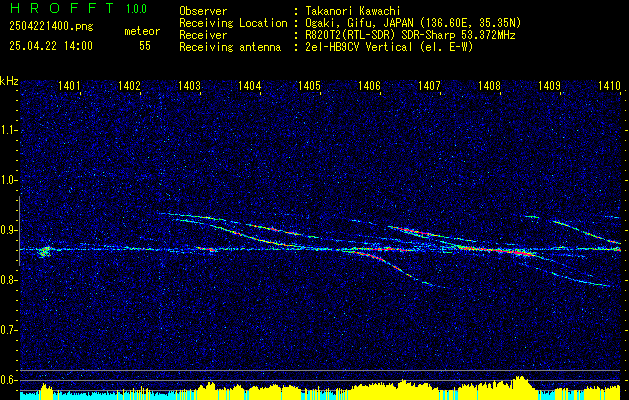The image size is (629, 400).
Task: Click the Receiving Location label
Action: [233, 23]
